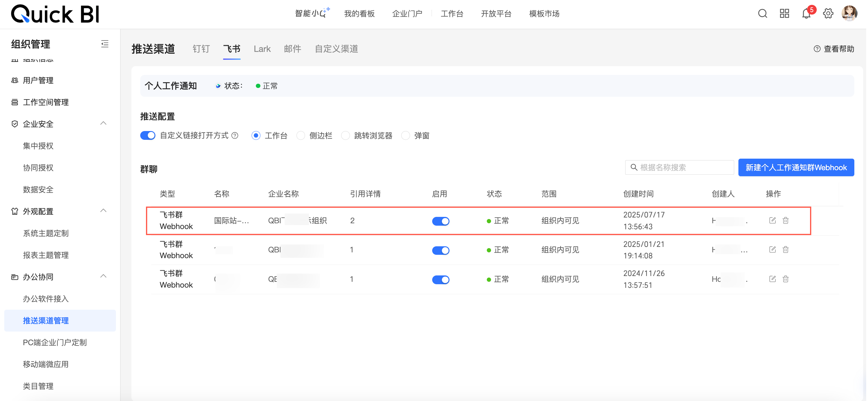
Task: Open 集中授权 in sidebar
Action: (x=38, y=146)
